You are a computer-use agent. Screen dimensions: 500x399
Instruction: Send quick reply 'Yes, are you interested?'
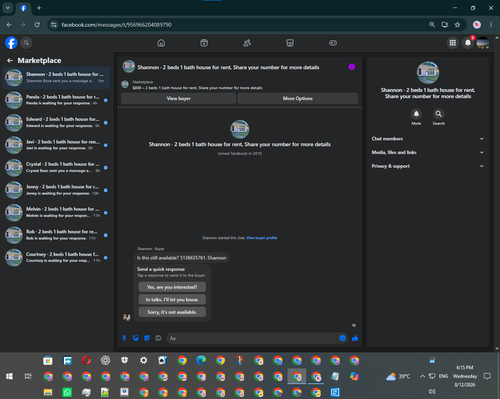click(172, 287)
